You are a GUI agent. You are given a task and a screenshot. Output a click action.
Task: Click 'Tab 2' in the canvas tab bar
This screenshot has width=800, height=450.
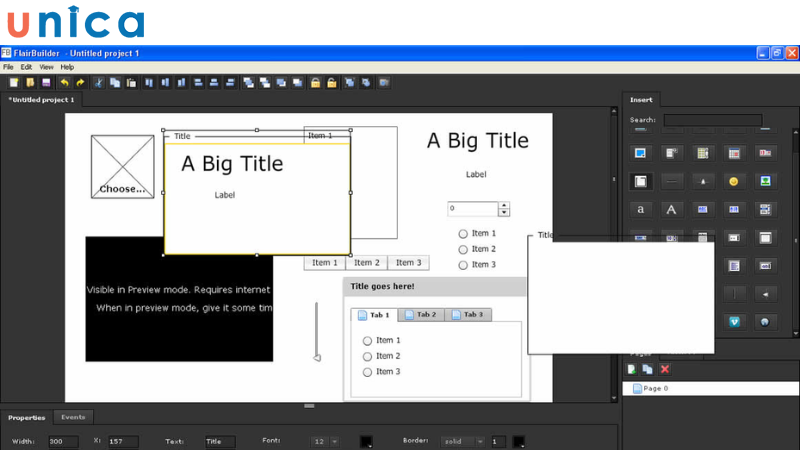[x=420, y=315]
